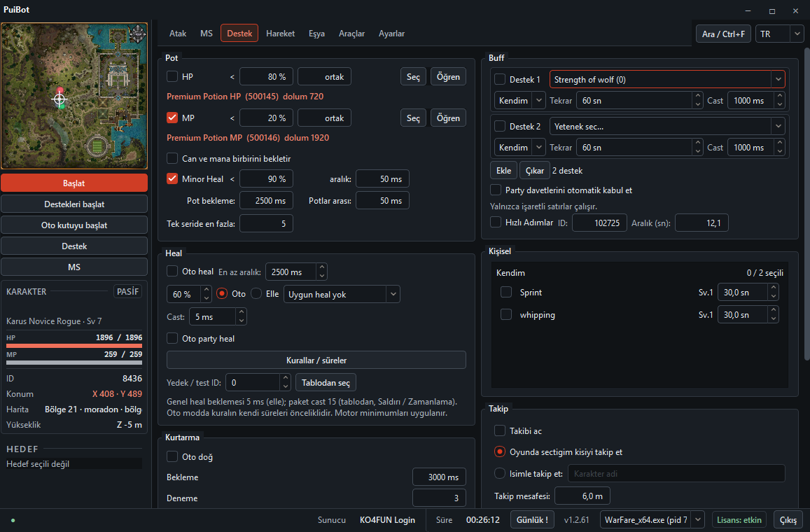Enable the 'Takibi ac' checkbox
The width and height of the screenshot is (810, 532).
[x=500, y=430]
